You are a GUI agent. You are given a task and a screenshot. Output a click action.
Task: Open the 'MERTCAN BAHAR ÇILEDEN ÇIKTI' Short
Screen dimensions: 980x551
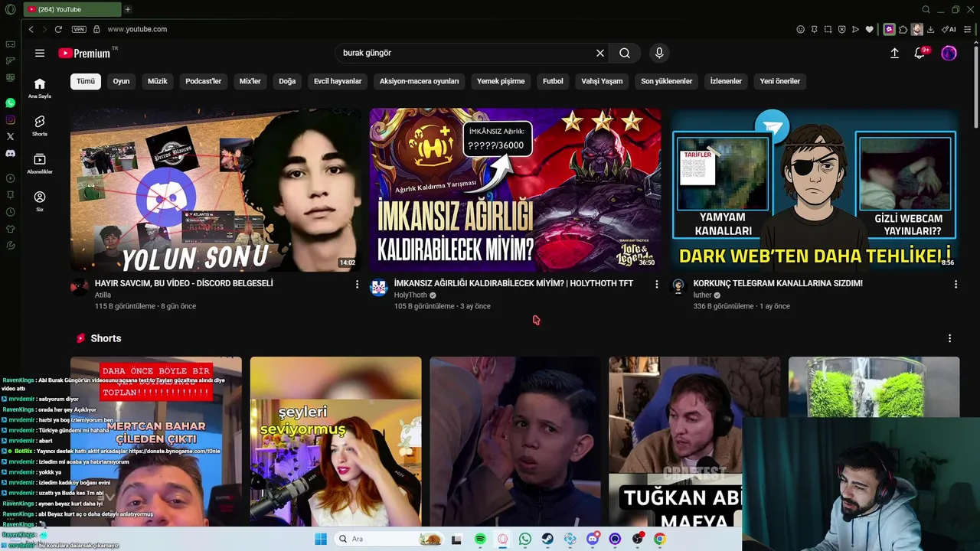pyautogui.click(x=156, y=442)
